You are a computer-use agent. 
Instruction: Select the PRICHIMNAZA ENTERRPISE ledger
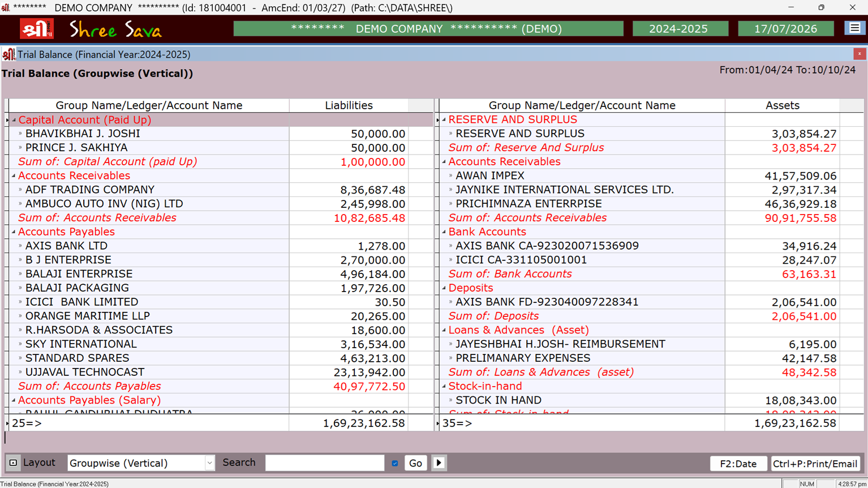click(x=528, y=204)
